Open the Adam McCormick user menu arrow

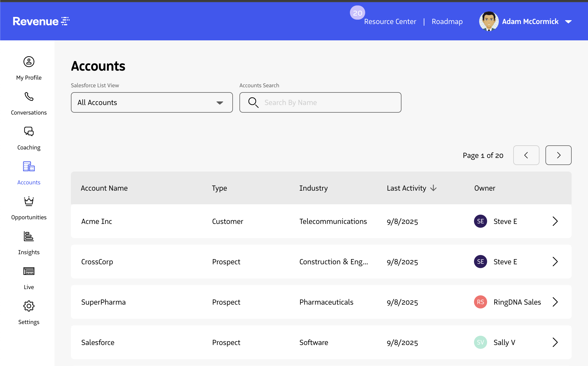pyautogui.click(x=568, y=22)
